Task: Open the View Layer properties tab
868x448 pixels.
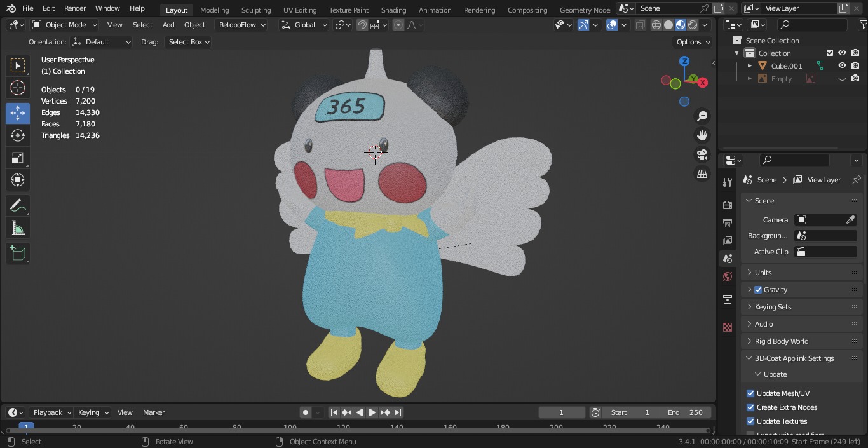Action: (x=728, y=241)
